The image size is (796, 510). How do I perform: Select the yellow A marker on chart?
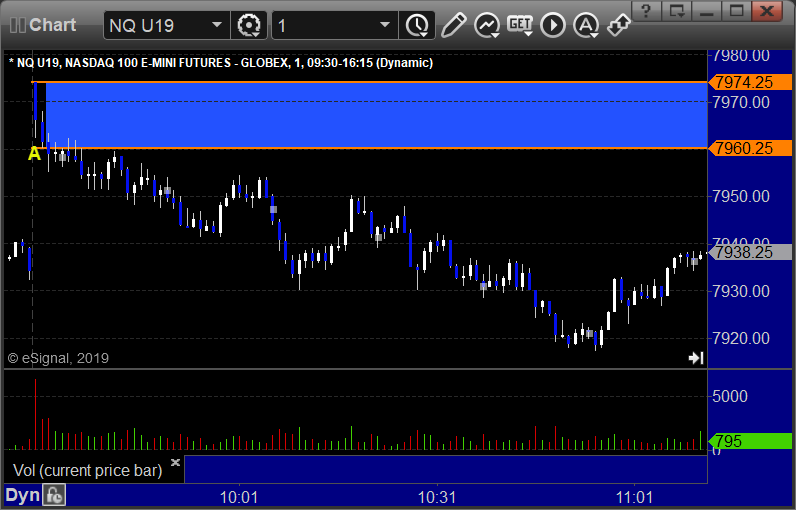tap(34, 153)
